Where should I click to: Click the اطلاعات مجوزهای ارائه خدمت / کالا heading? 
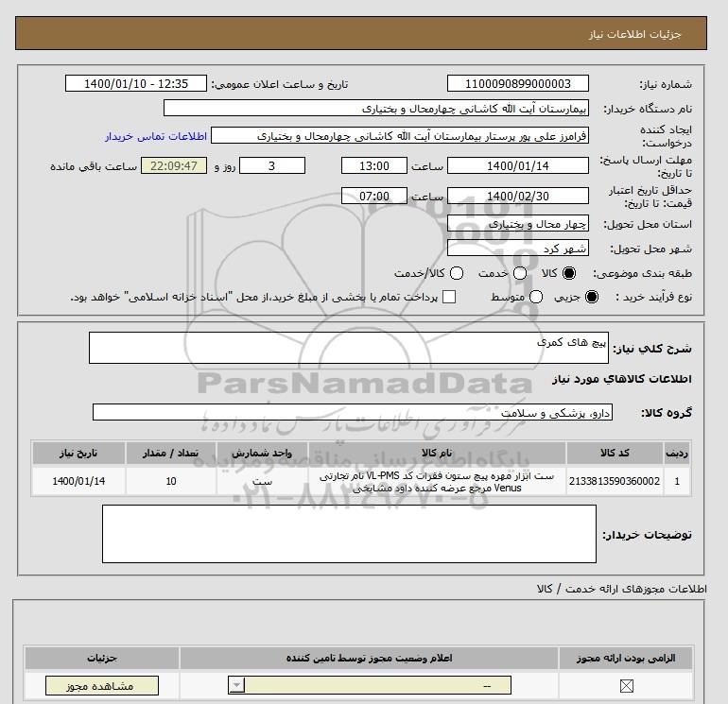pyautogui.click(x=622, y=589)
